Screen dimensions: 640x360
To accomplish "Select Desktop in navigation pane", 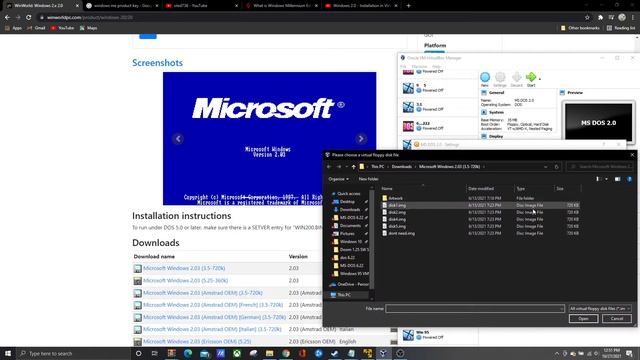I will click(x=348, y=202).
